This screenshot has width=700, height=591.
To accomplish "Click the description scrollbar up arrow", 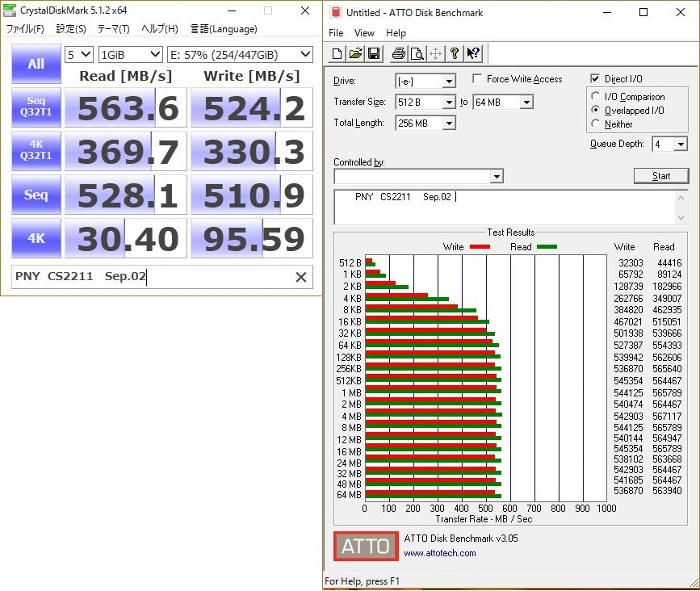I will [x=681, y=197].
